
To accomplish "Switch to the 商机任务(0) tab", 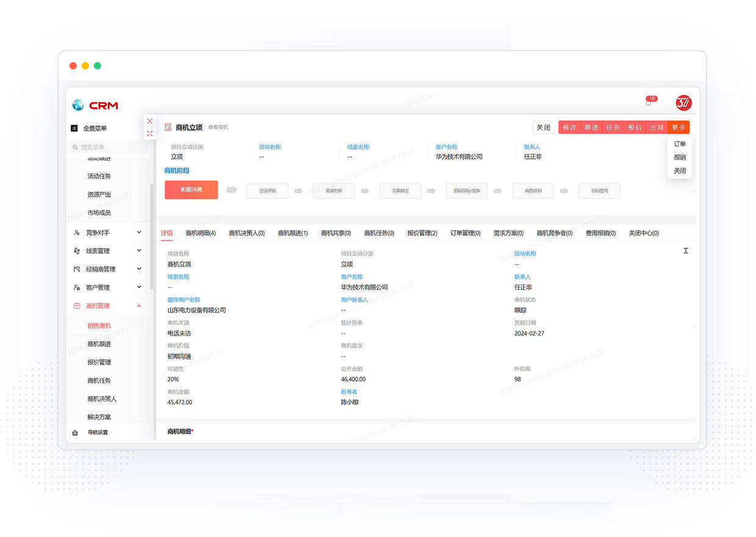I will coord(379,233).
